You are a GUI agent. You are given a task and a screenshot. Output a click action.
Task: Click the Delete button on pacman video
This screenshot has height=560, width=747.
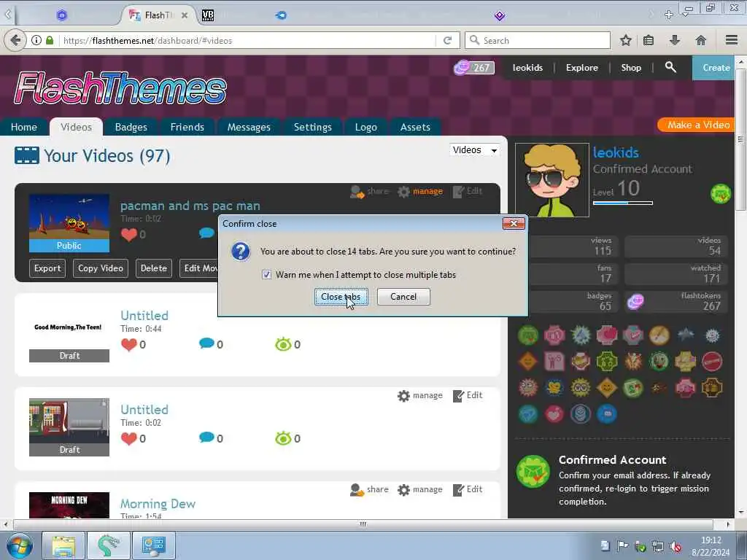pyautogui.click(x=153, y=268)
